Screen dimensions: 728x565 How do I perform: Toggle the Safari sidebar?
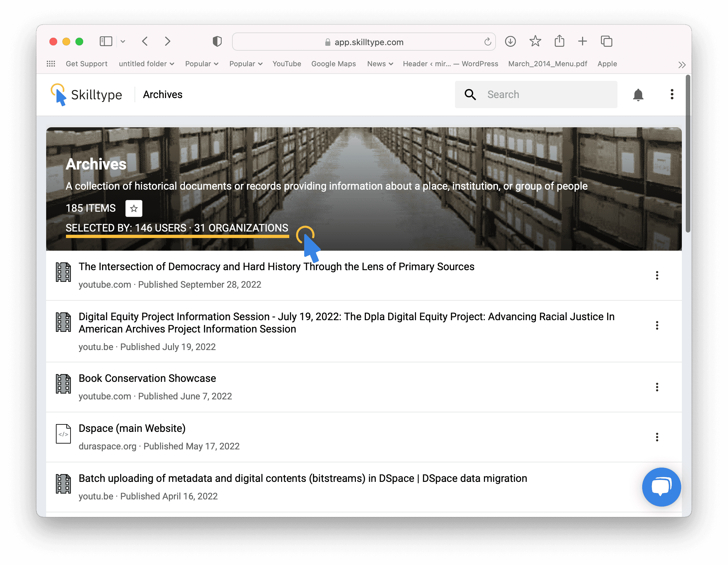[x=106, y=42]
